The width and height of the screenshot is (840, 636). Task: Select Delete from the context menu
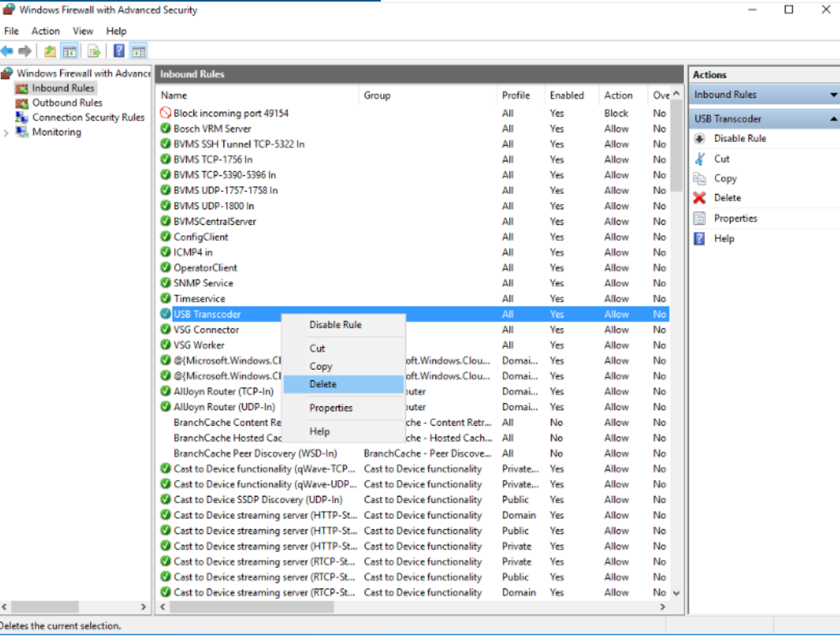pyautogui.click(x=323, y=384)
